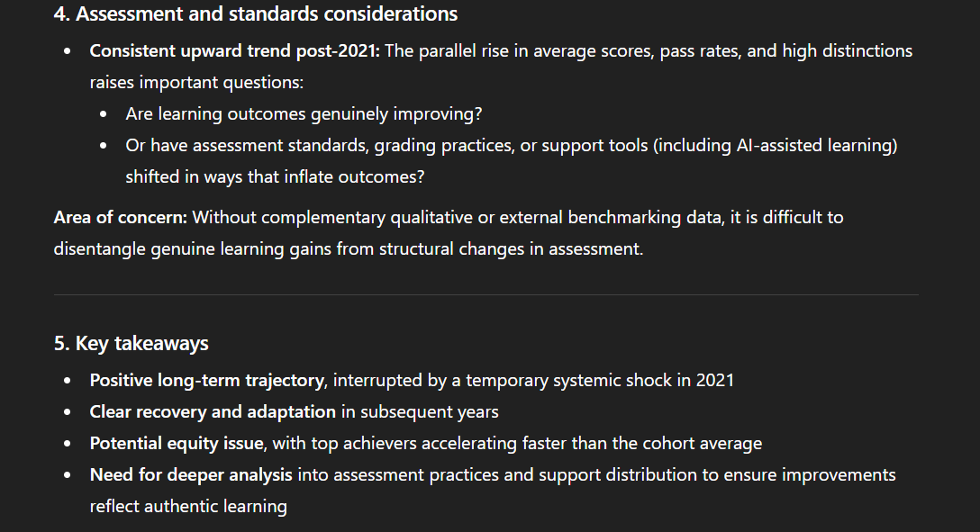Click the bold "Consistent upward trend post-2021" text

(234, 51)
